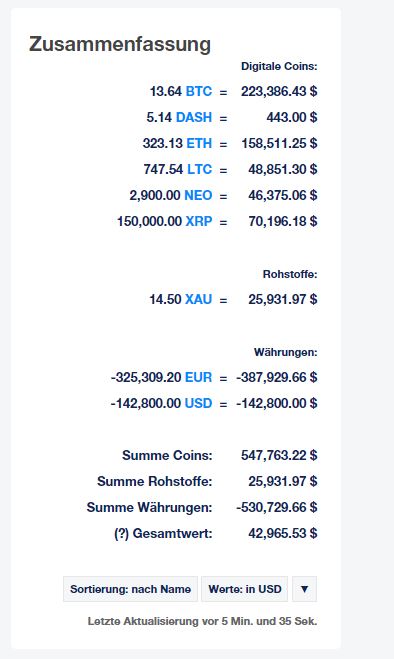Open the BTC coin link

[199, 91]
